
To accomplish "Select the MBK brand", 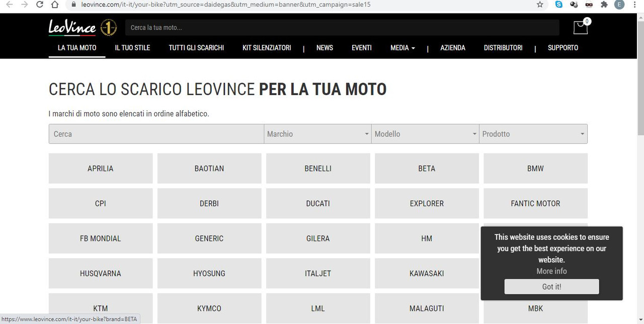I will [x=535, y=308].
